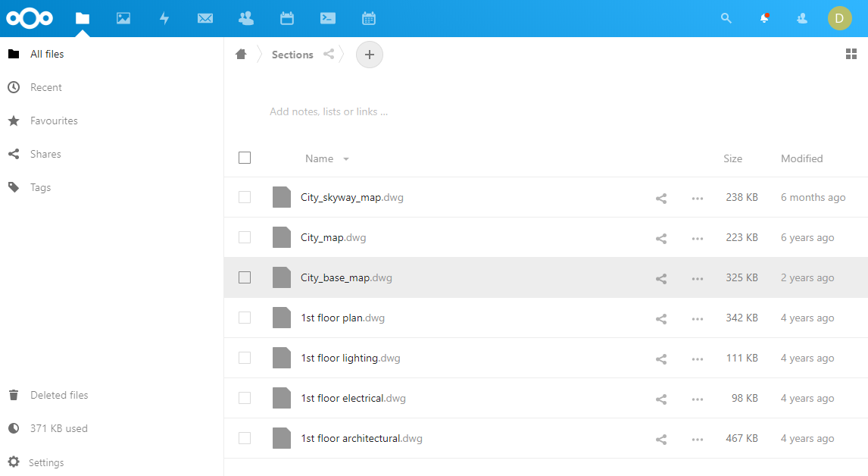Screen dimensions: 868x476
Task: Open the Contacts app icon
Action: 246,18
